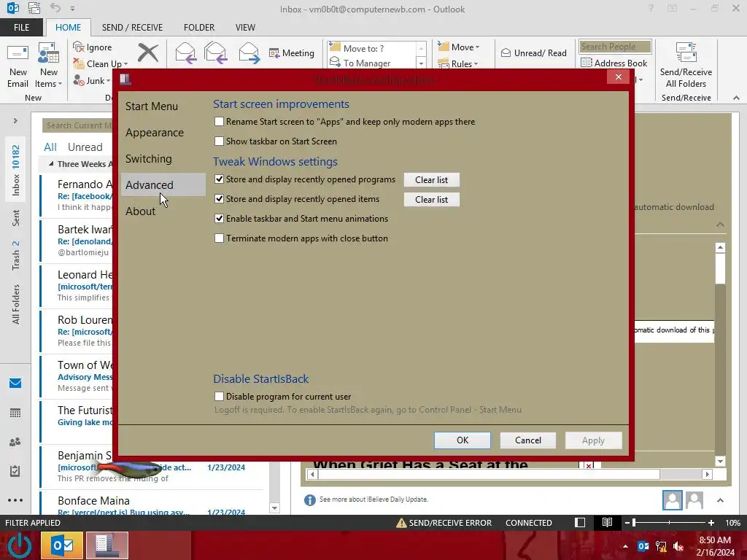Click StartIsBack configuration taskbar button

(107, 545)
